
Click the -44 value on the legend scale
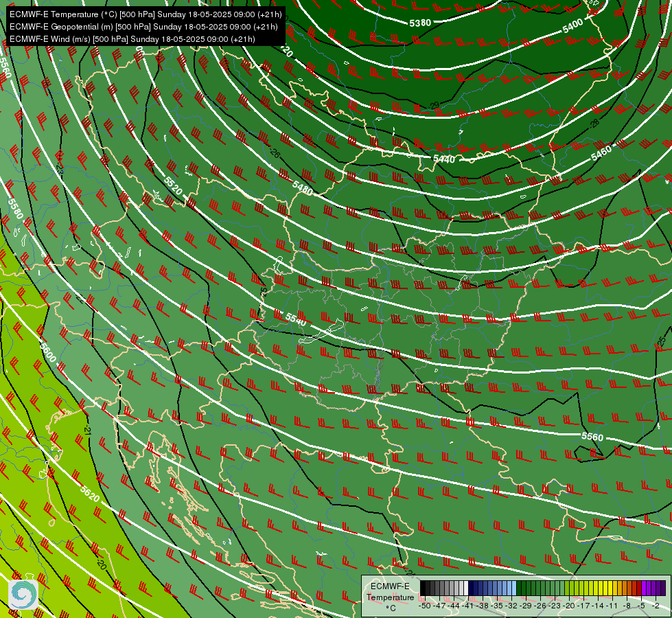pos(454,606)
